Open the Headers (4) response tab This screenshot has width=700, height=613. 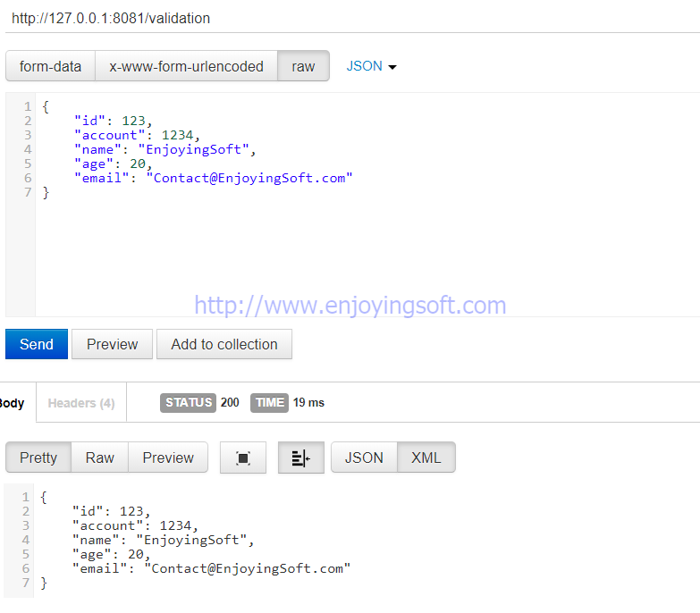(x=81, y=403)
